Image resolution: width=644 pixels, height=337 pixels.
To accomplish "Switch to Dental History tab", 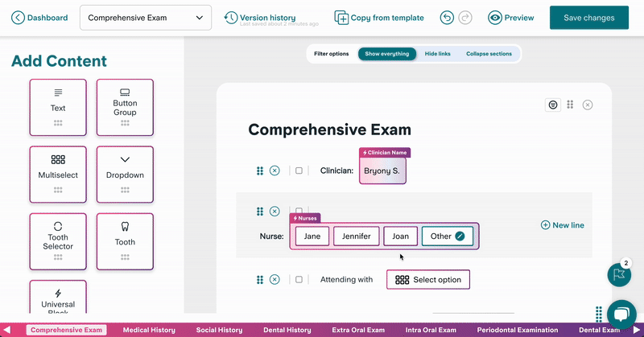I will click(x=287, y=330).
